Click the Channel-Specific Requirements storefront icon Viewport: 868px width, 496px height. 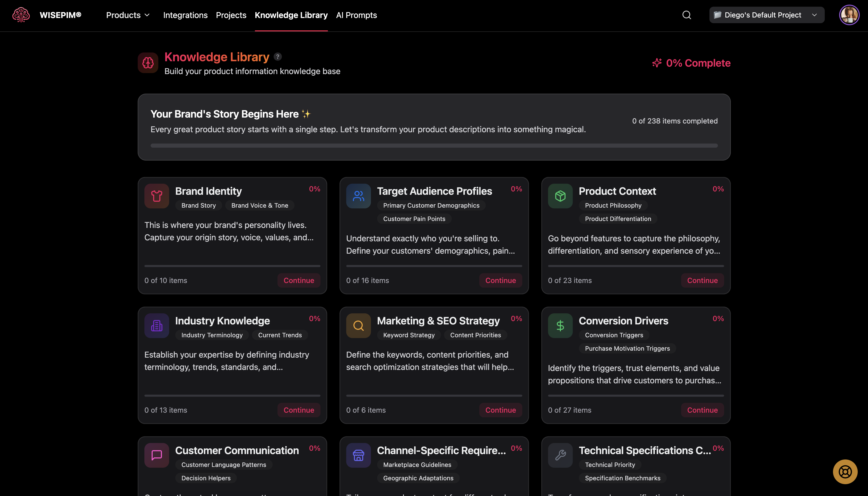[358, 455]
